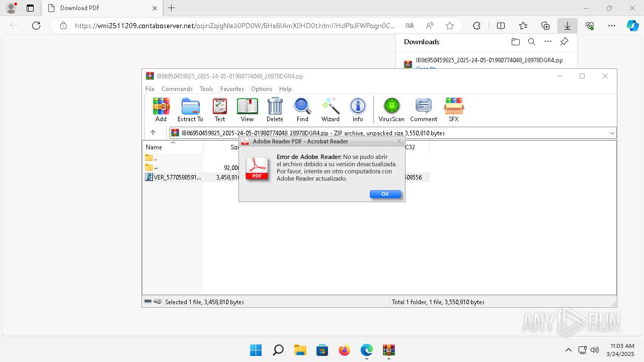Go up one folder level in WinRAR

coord(153,133)
